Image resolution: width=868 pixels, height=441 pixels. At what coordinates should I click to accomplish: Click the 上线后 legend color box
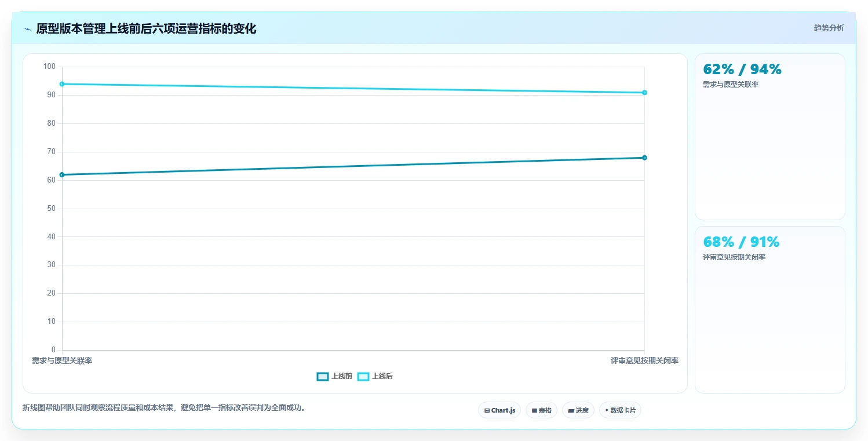coord(363,376)
